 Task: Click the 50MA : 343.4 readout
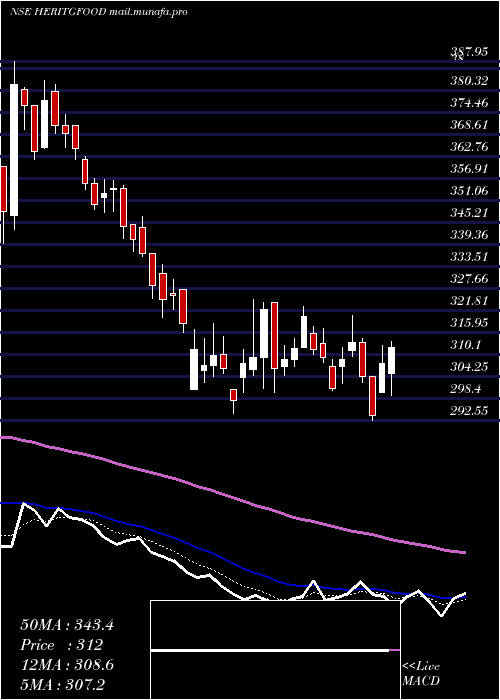click(67, 625)
